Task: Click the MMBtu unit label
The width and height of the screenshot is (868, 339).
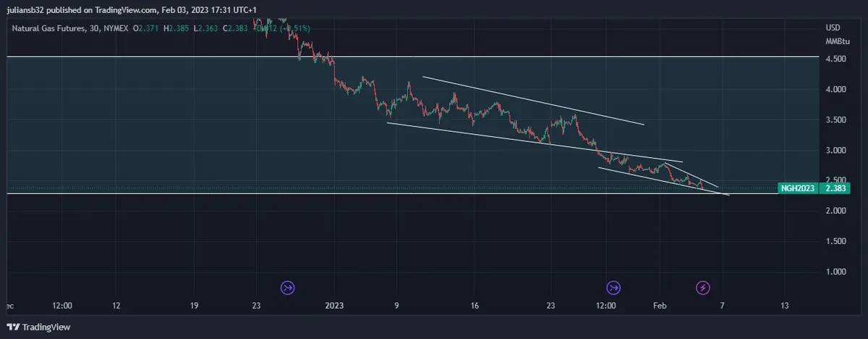Action: pyautogui.click(x=836, y=41)
